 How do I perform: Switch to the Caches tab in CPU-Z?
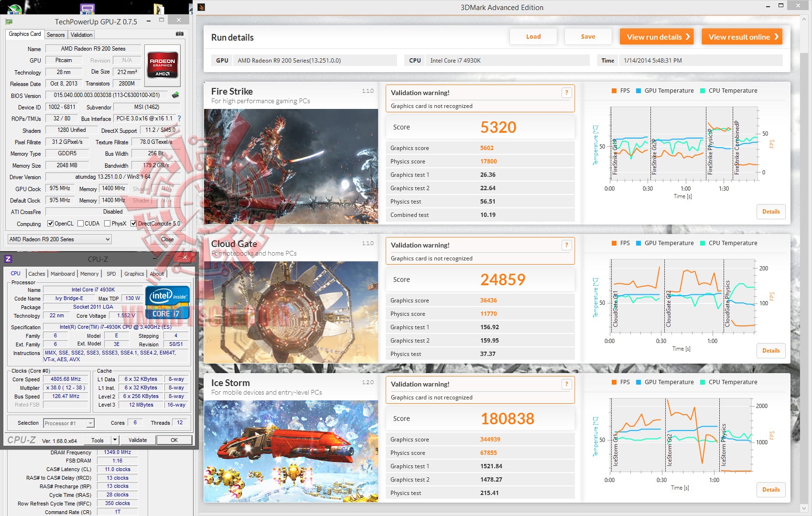click(x=37, y=274)
